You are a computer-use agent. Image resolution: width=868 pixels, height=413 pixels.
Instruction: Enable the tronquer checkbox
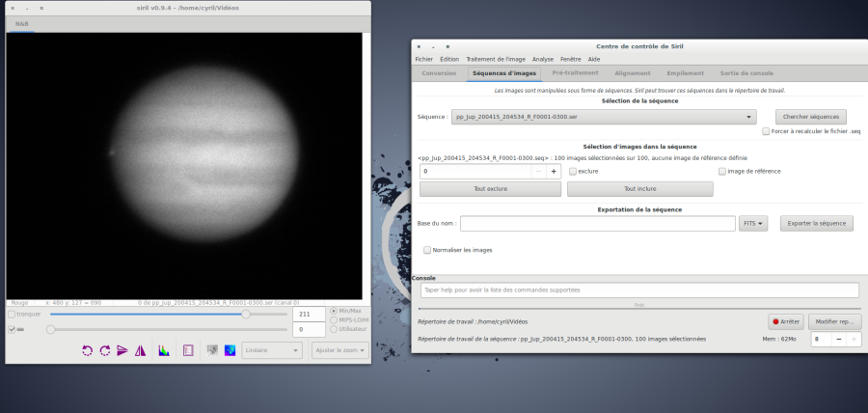click(12, 315)
